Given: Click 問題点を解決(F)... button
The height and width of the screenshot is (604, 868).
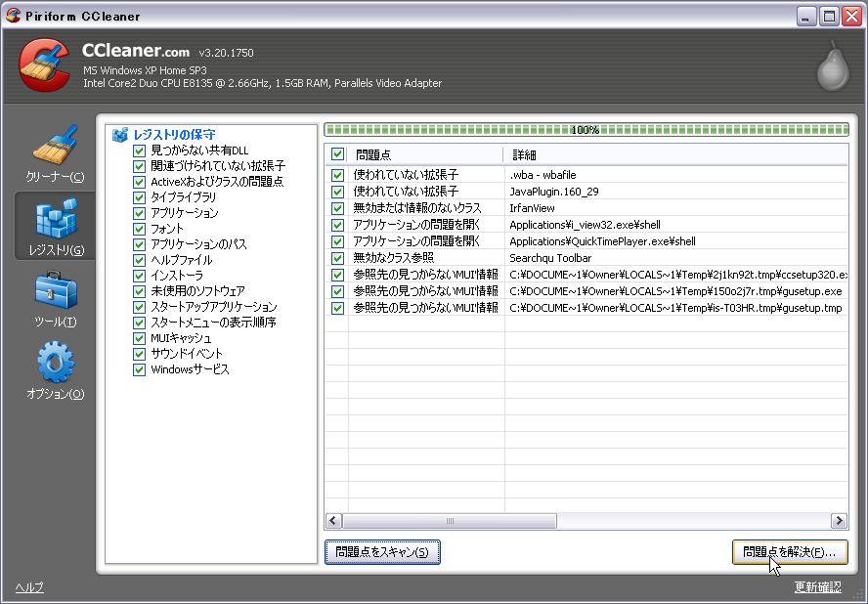Looking at the screenshot, I should (790, 552).
